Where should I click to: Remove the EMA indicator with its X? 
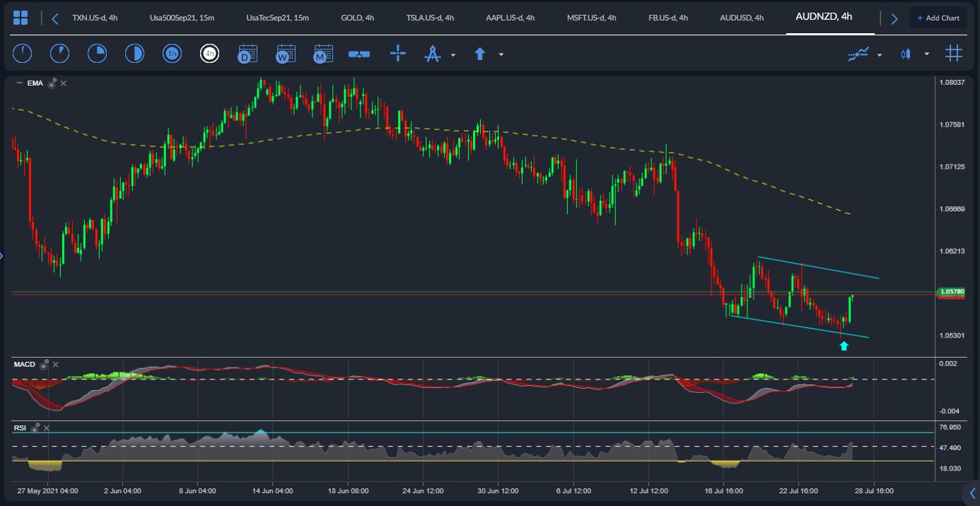pos(63,83)
